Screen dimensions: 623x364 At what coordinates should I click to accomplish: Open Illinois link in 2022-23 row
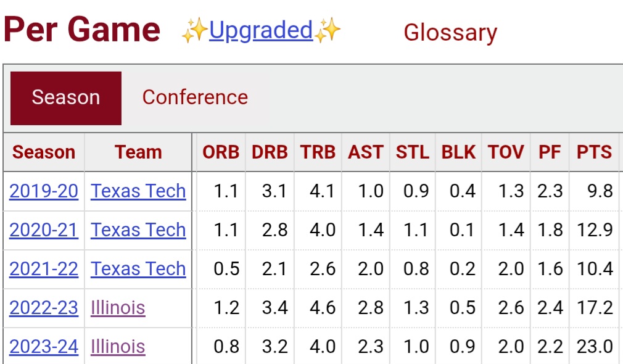[118, 308]
